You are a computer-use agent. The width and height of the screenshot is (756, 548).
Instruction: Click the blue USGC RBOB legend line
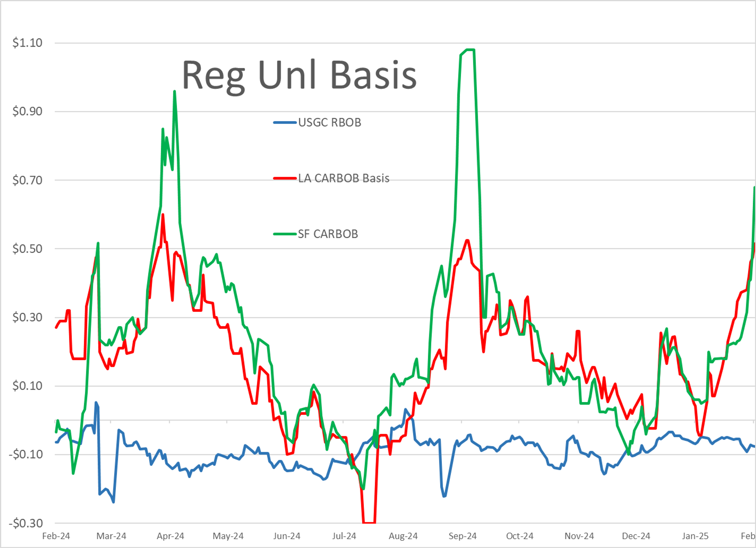coord(285,123)
